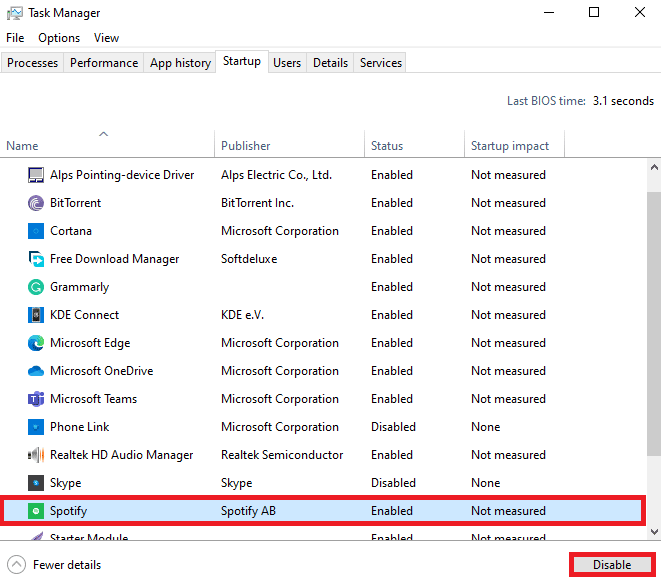This screenshot has width=661, height=587.
Task: Click the Free Download Manager icon
Action: click(x=36, y=259)
